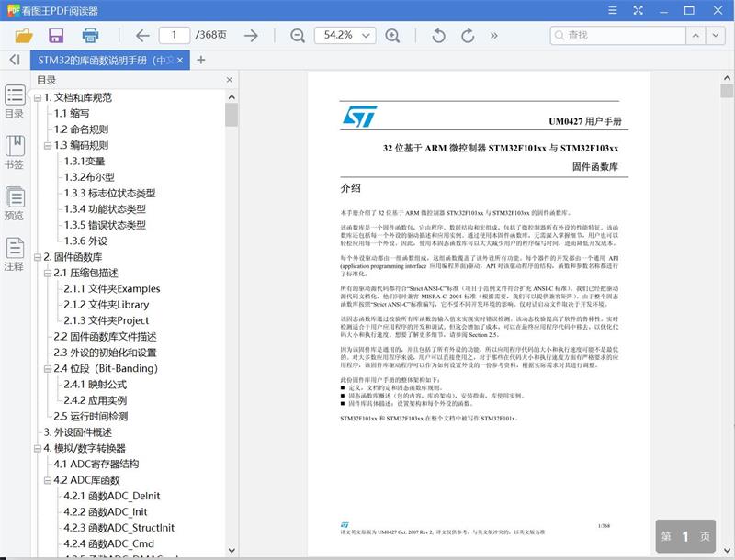Select 1.3.3 标志位状态类型 entry
The width and height of the screenshot is (735, 560).
click(x=109, y=193)
